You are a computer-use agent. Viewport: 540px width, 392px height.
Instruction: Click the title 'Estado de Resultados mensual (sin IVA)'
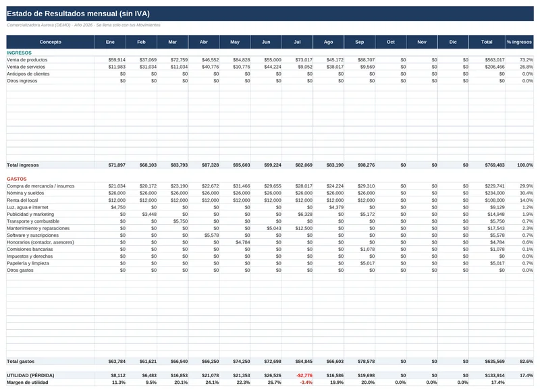coord(78,13)
